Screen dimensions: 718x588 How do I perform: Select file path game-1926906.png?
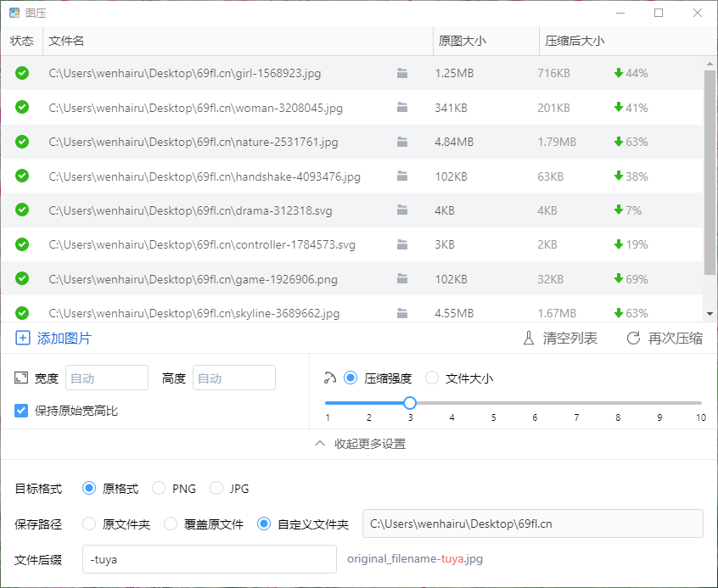click(x=193, y=279)
